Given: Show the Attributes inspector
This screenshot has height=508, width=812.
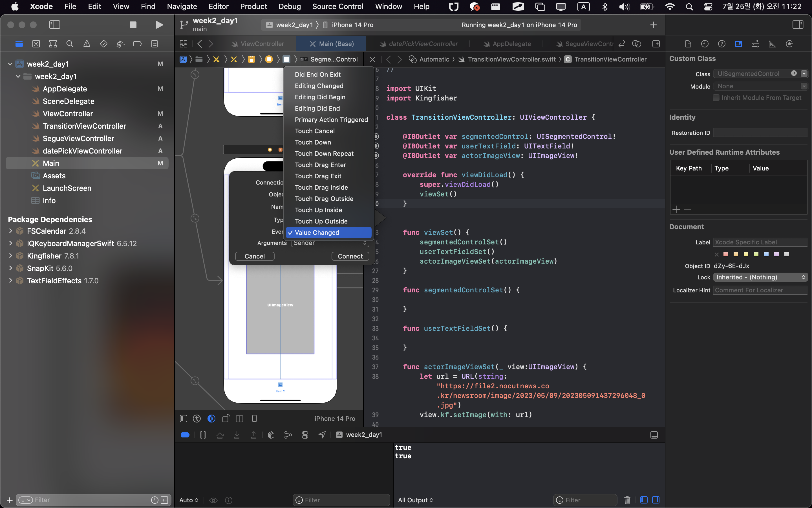Looking at the screenshot, I should click(755, 44).
